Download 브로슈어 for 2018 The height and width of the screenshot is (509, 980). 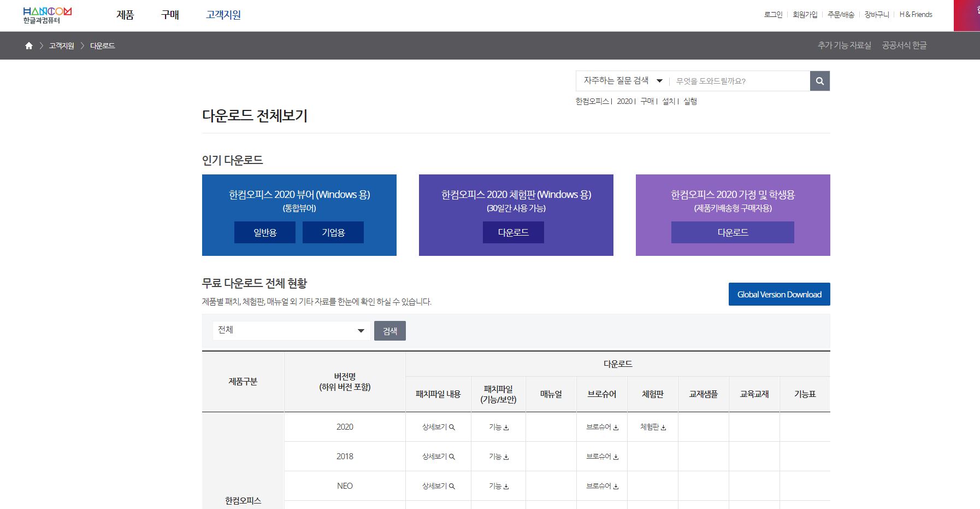(x=602, y=457)
